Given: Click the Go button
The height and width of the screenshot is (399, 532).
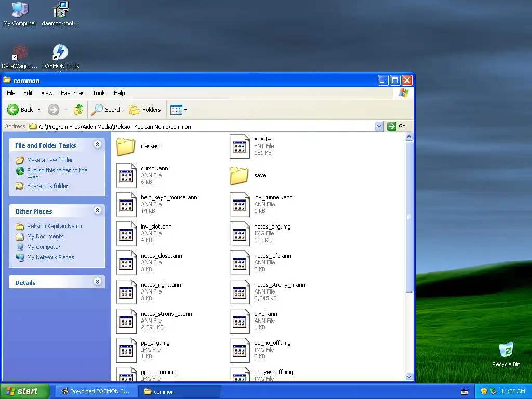Looking at the screenshot, I should point(396,126).
